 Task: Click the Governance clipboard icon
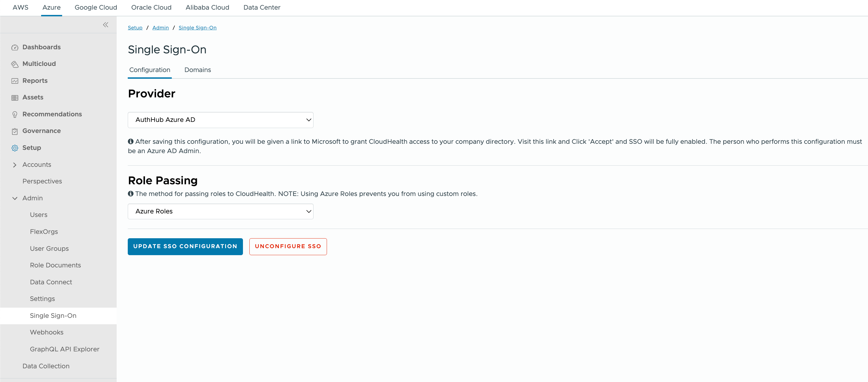click(15, 131)
